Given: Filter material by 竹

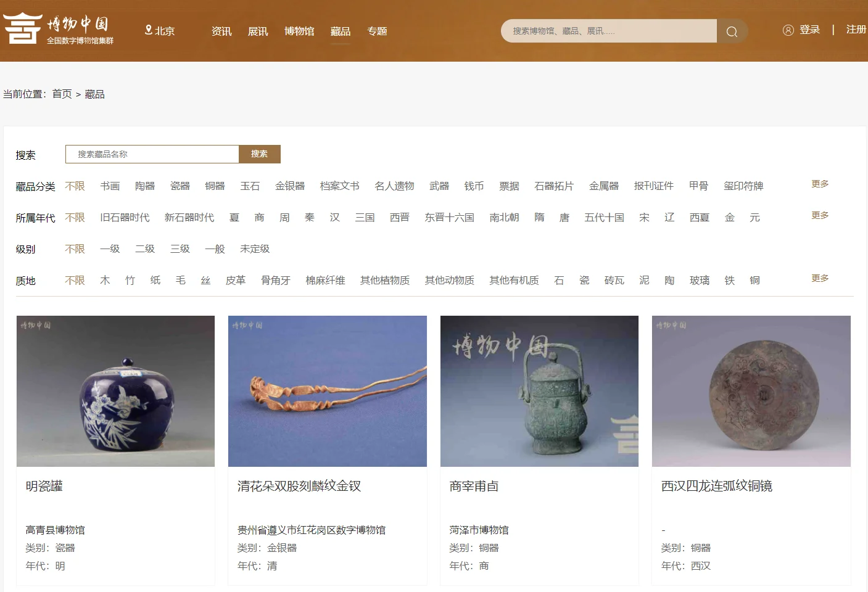Looking at the screenshot, I should tap(130, 280).
